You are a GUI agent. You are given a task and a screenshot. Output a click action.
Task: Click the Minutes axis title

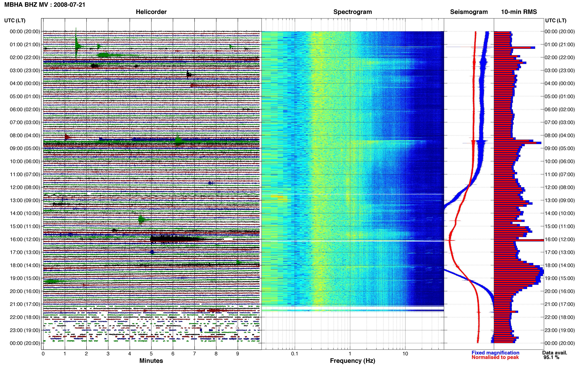(151, 361)
